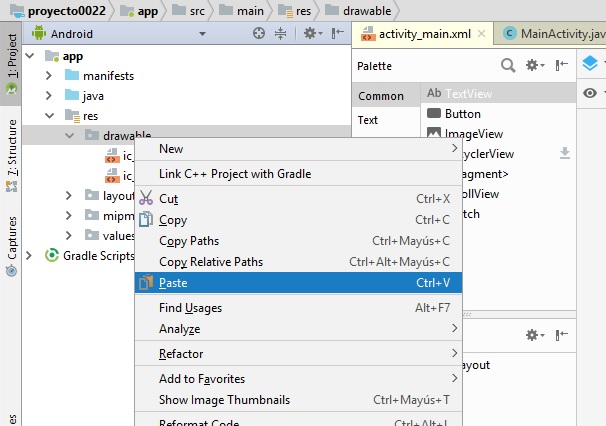The height and width of the screenshot is (426, 606).
Task: Choose Paste from the context menu
Action: pos(173,283)
